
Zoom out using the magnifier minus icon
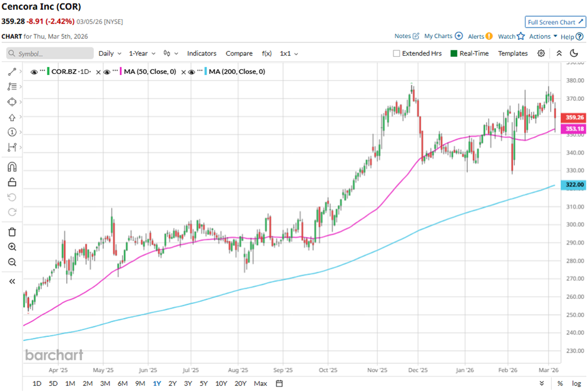12,262
